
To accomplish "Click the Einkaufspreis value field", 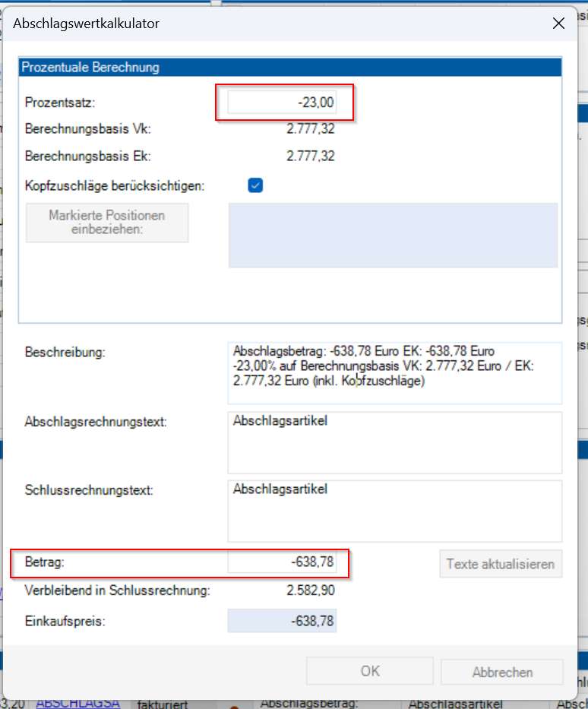I will (x=282, y=621).
